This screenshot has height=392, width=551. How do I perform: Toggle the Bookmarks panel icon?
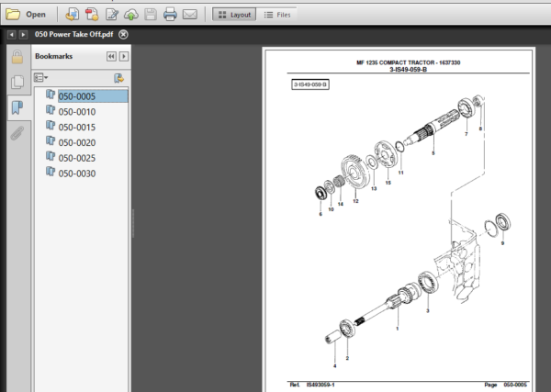(17, 107)
